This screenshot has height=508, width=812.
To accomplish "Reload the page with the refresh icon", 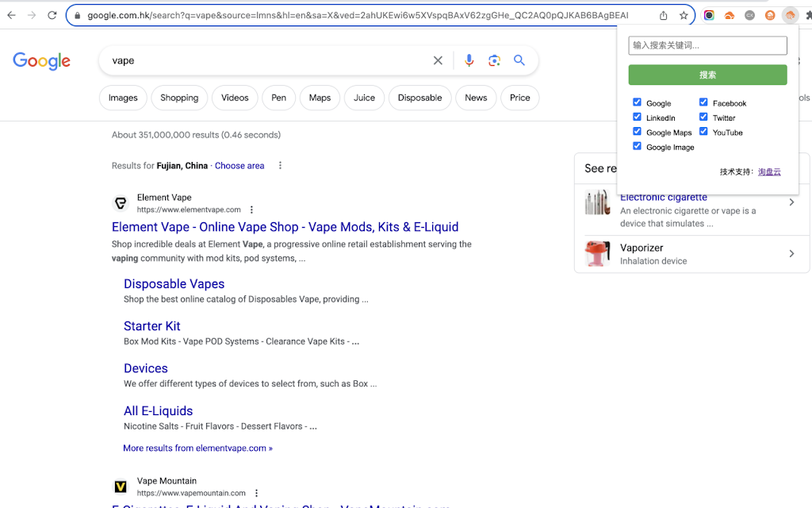I will [52, 16].
